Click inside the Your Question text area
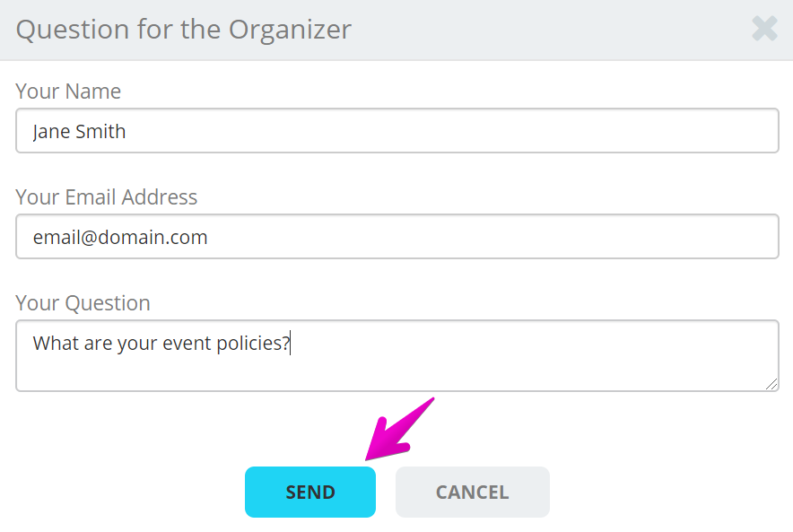This screenshot has height=532, width=793. click(397, 355)
